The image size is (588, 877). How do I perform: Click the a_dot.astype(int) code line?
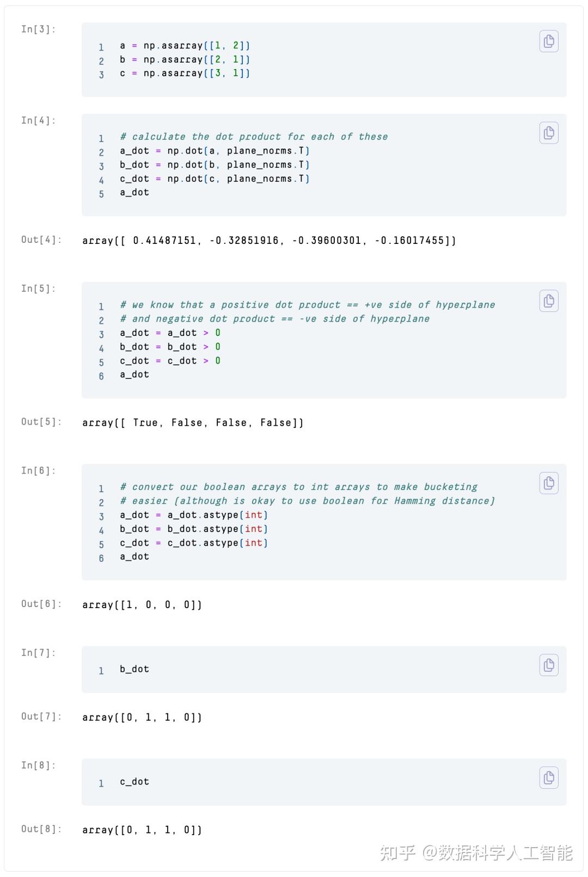click(x=193, y=515)
